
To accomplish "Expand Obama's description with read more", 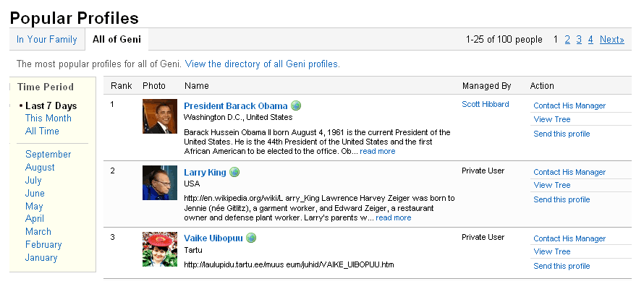I will click(377, 151).
